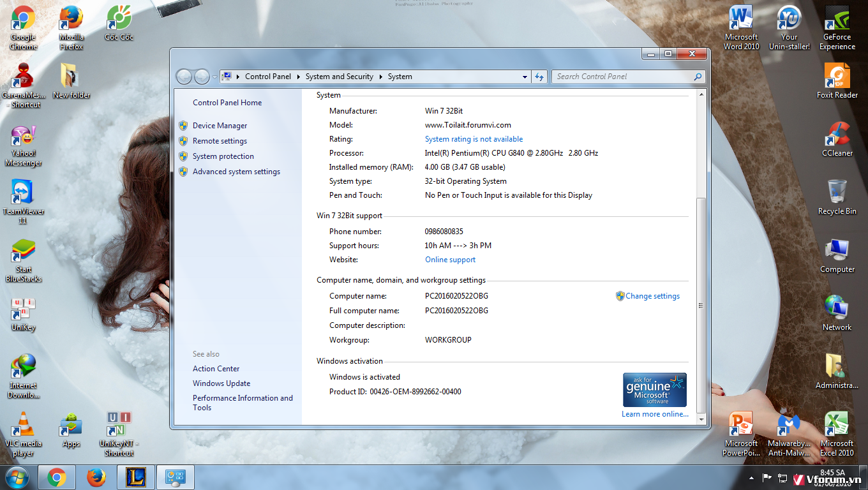Select Control Panel taskbar button
Viewport: 868px width, 490px height.
(x=175, y=477)
